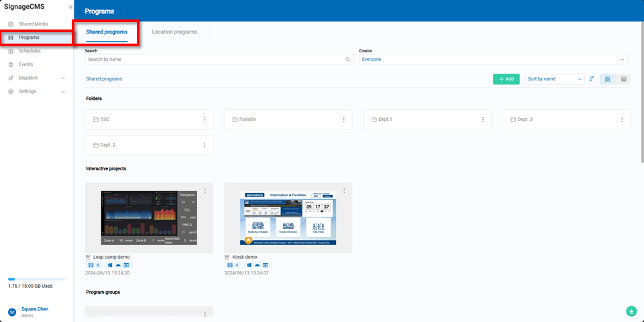Open Dept. 3 folder options menu
Viewport: 644px width, 322px height.
pyautogui.click(x=622, y=119)
